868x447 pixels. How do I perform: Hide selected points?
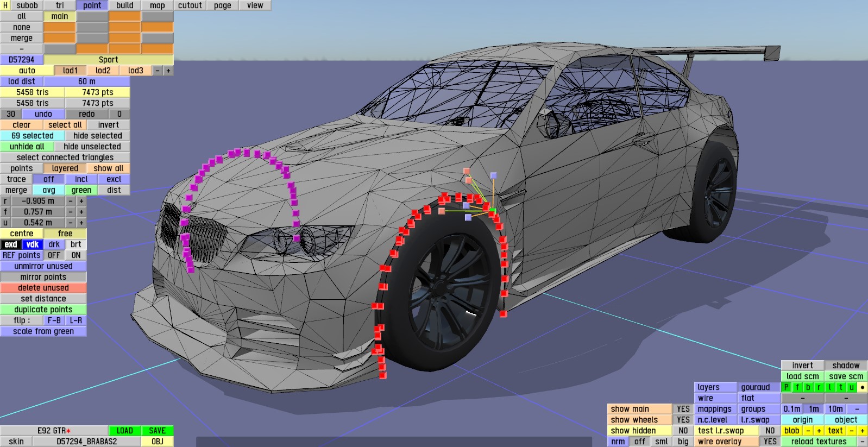click(x=98, y=136)
